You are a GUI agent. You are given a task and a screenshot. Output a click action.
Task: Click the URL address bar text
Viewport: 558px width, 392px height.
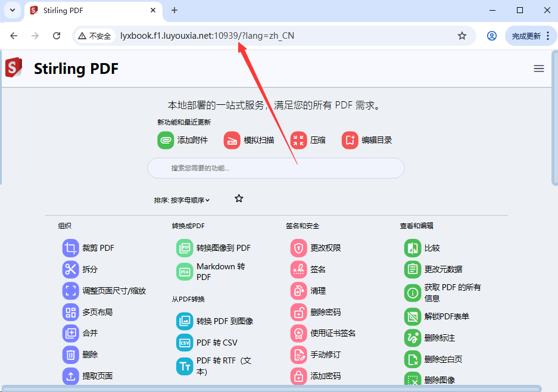pyautogui.click(x=207, y=36)
